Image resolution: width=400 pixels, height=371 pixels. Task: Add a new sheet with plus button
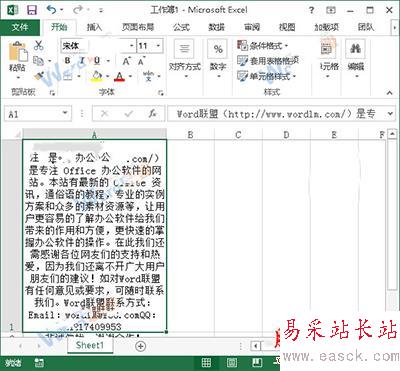tap(141, 346)
